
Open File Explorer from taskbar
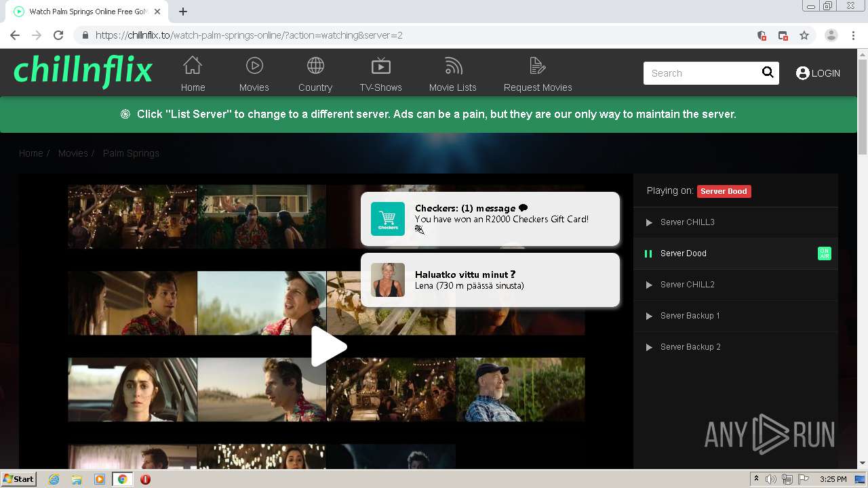pyautogui.click(x=77, y=479)
